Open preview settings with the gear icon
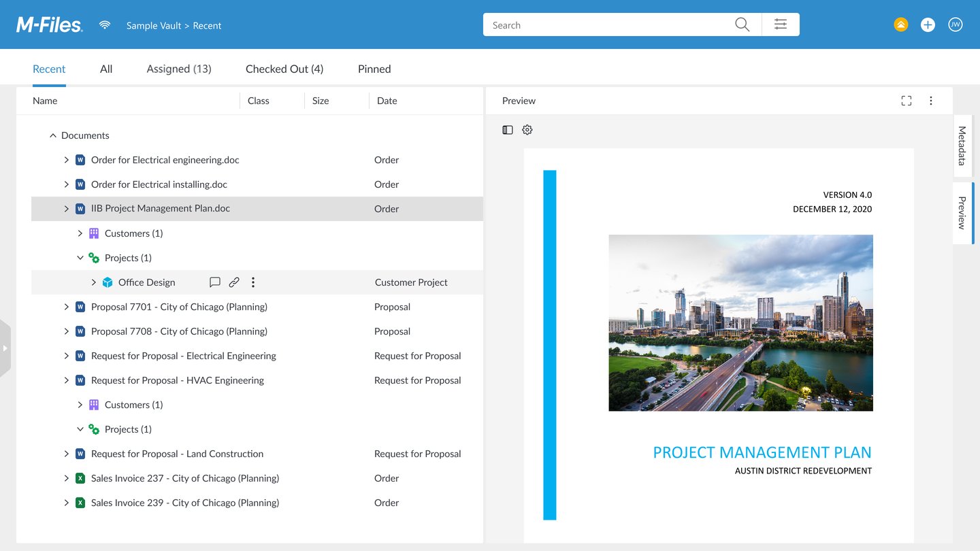This screenshot has height=551, width=980. pyautogui.click(x=527, y=129)
